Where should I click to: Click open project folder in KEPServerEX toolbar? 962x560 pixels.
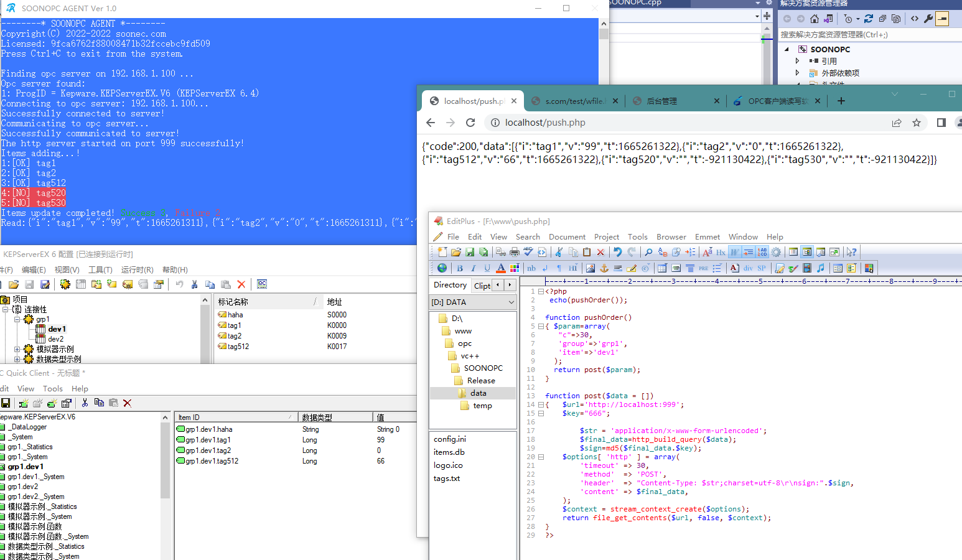point(14,284)
